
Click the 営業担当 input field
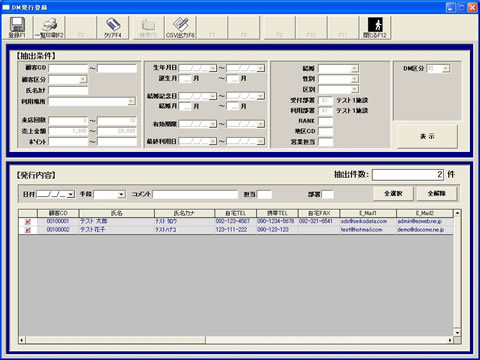325,142
